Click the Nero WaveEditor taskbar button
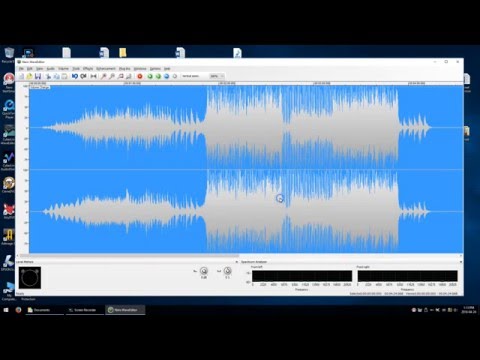This screenshot has width=480, height=360. pyautogui.click(x=125, y=310)
